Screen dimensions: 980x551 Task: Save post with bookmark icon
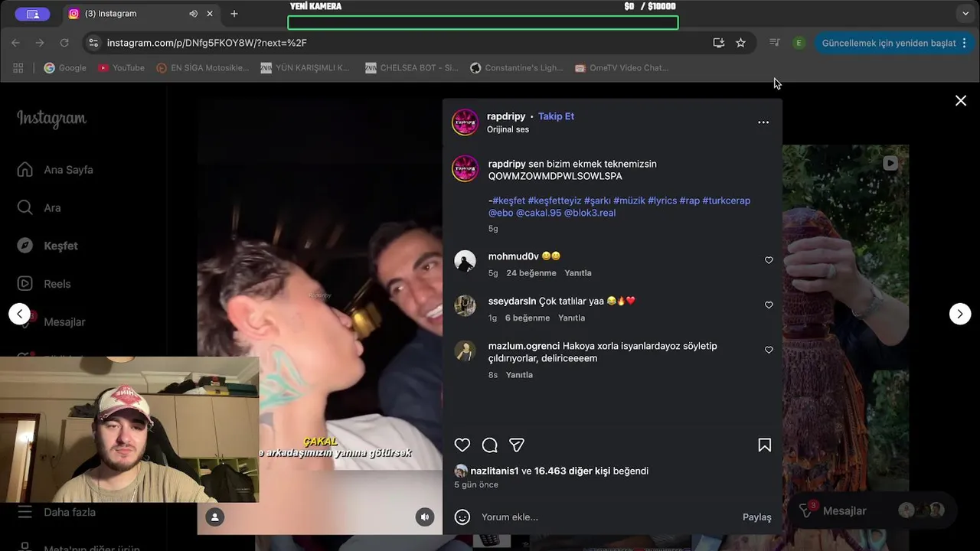pyautogui.click(x=764, y=445)
